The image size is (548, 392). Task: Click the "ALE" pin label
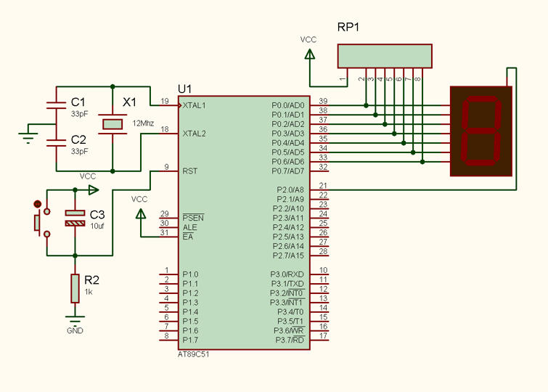point(189,227)
